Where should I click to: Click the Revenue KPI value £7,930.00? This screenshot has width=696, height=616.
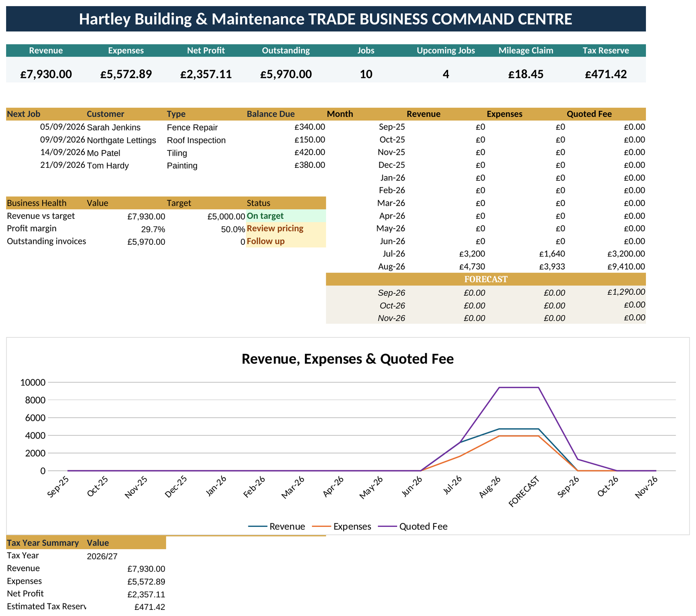(46, 74)
